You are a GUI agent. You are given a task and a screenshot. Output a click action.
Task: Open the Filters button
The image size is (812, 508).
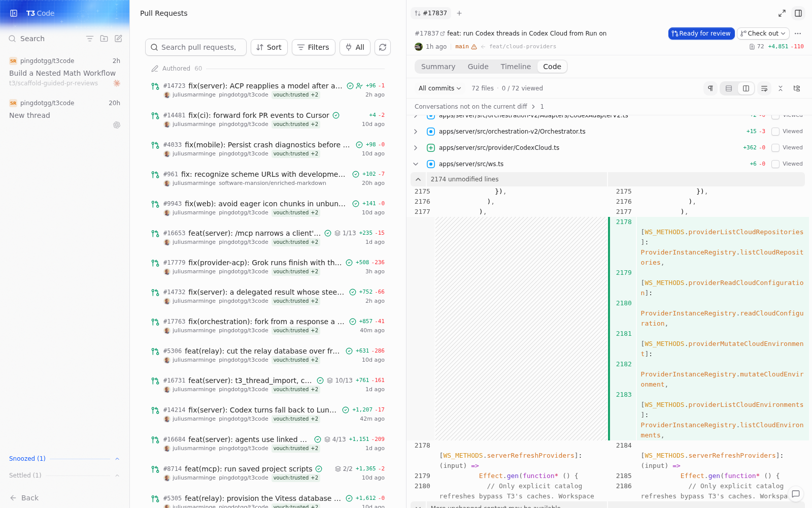click(x=314, y=47)
